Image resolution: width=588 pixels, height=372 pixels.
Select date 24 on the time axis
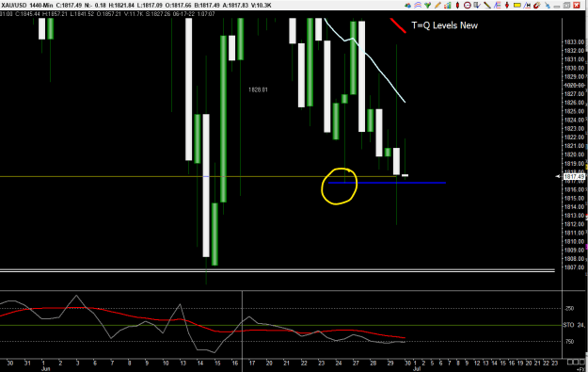click(x=339, y=363)
